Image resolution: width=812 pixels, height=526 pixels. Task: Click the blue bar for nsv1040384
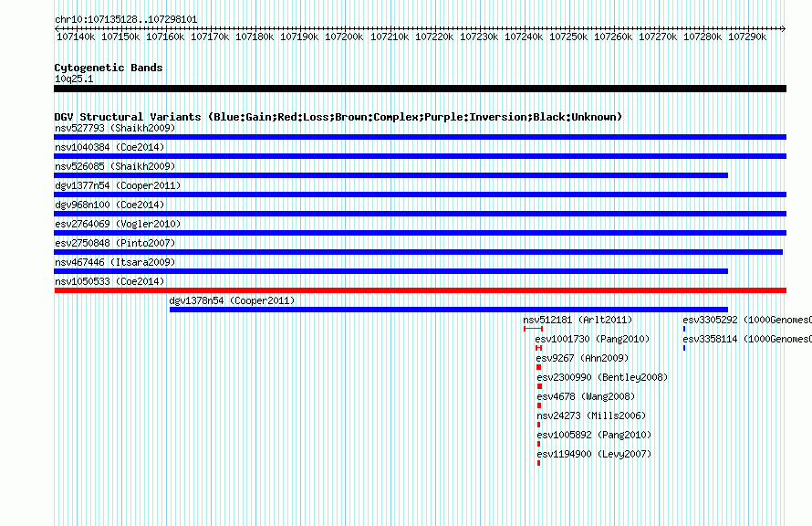point(420,156)
